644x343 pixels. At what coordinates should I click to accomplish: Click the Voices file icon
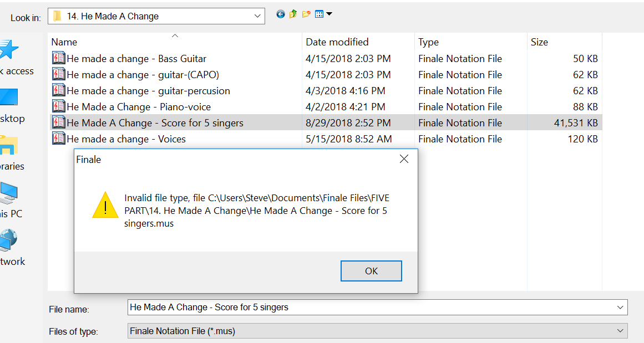click(x=58, y=139)
